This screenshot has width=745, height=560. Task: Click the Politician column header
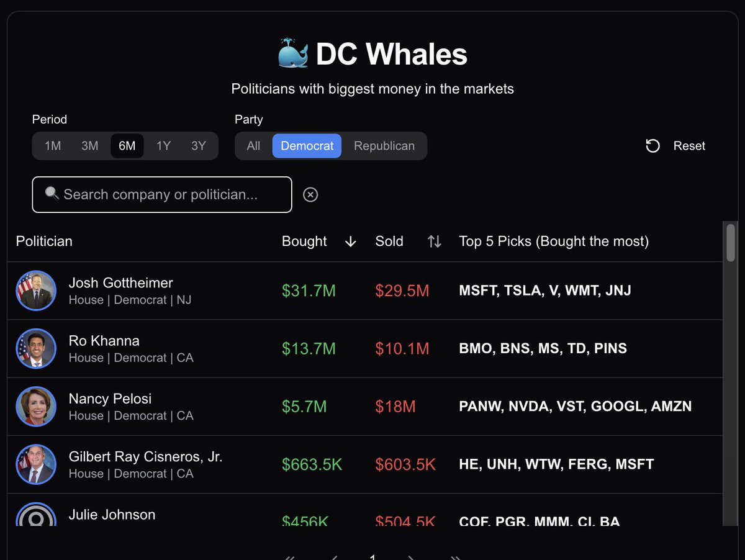pyautogui.click(x=44, y=242)
